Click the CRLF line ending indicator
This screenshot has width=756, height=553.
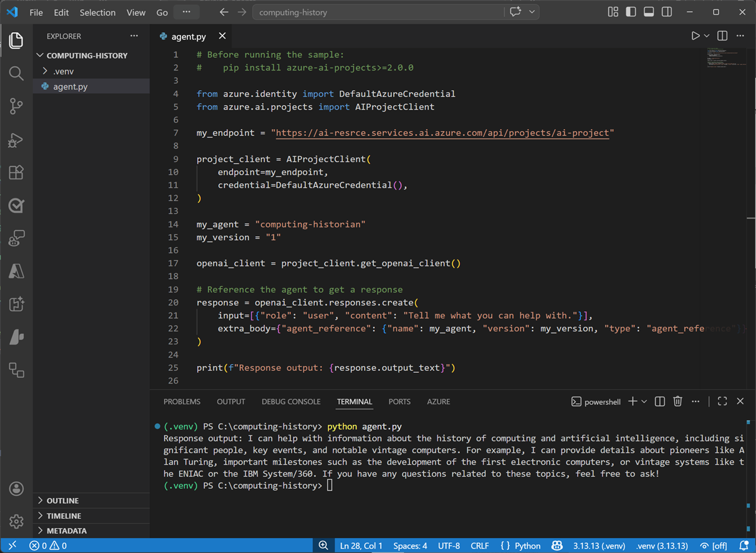tap(480, 545)
